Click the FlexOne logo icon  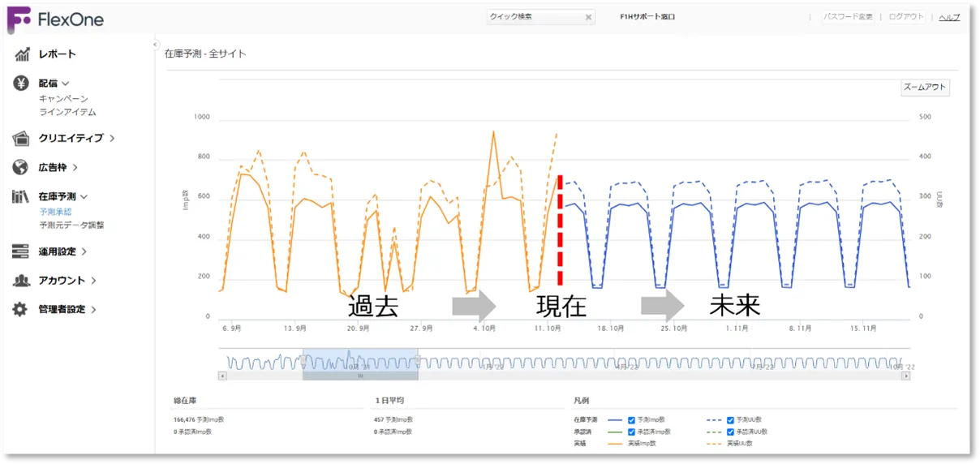click(19, 19)
